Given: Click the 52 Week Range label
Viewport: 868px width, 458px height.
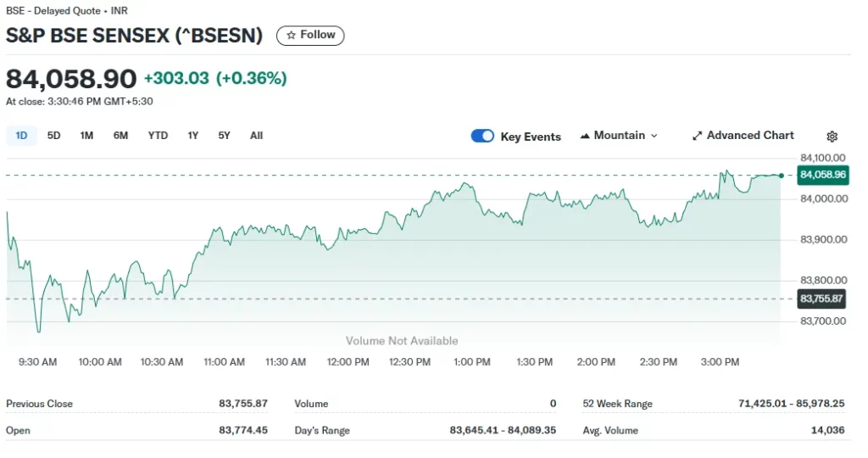Looking at the screenshot, I should [x=617, y=404].
